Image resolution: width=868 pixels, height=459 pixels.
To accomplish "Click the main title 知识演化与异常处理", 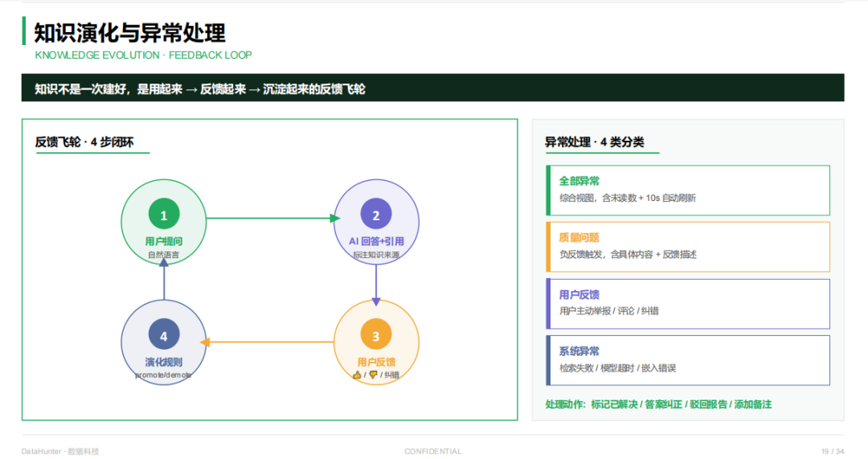I will [129, 33].
